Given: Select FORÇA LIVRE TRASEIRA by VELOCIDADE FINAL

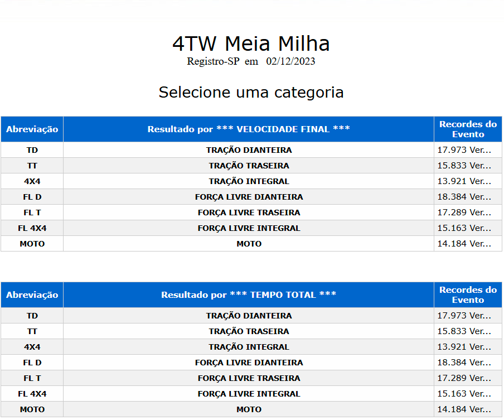Looking at the screenshot, I should click(249, 213).
